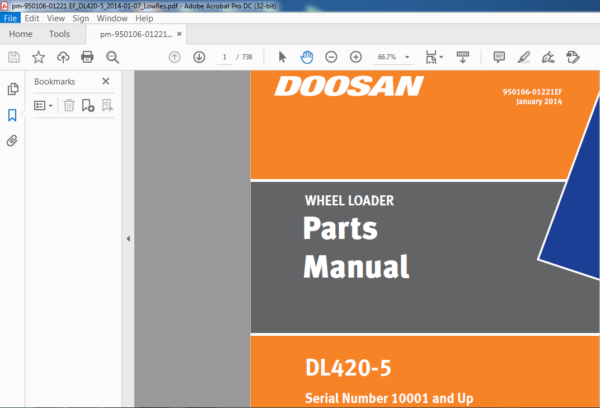This screenshot has height=408, width=600.
Task: Collapse navigation pane with left arrow
Action: [x=128, y=239]
